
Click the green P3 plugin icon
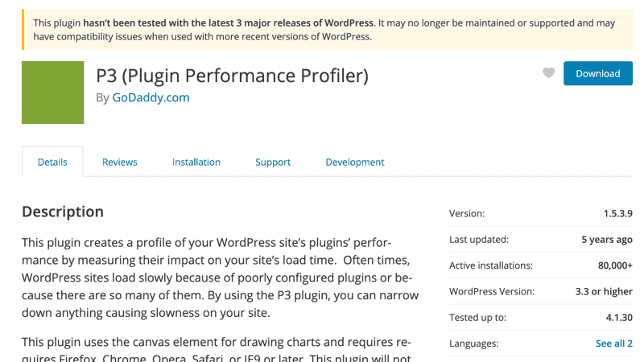[x=52, y=93]
